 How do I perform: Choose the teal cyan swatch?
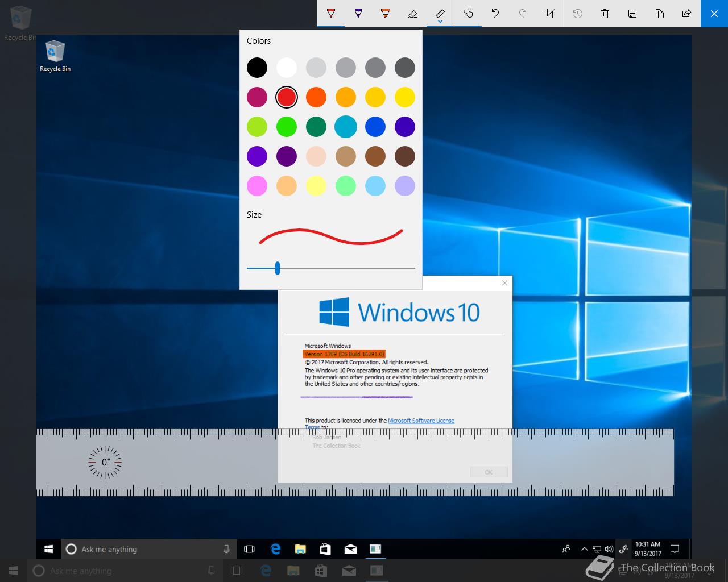pyautogui.click(x=346, y=127)
